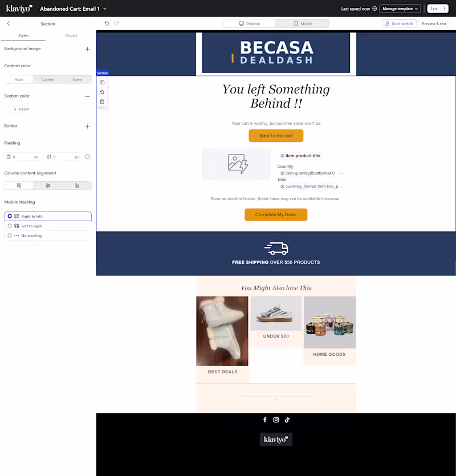Image resolution: width=456 pixels, height=476 pixels.
Task: Click the last saved checkmark icon
Action: [x=374, y=9]
